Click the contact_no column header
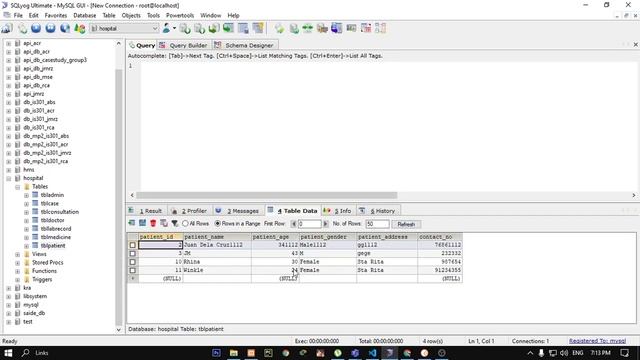Image resolution: width=640 pixels, height=360 pixels. [x=440, y=237]
